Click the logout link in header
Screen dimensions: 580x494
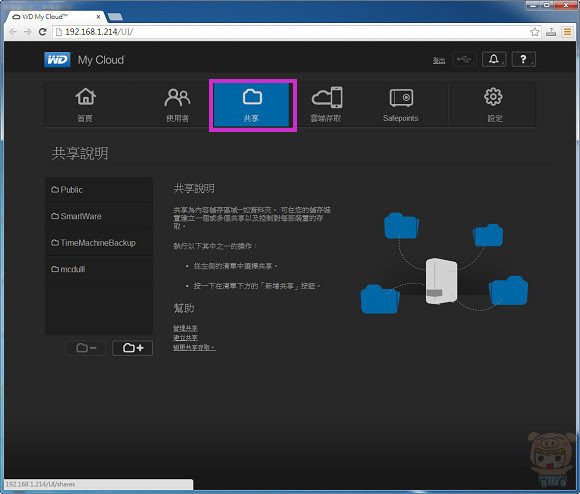coord(439,60)
